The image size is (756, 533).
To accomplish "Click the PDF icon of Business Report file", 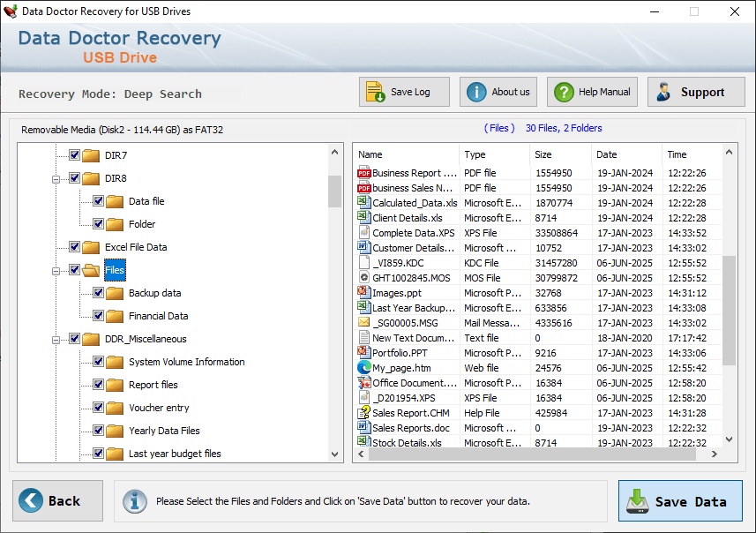I will (364, 173).
